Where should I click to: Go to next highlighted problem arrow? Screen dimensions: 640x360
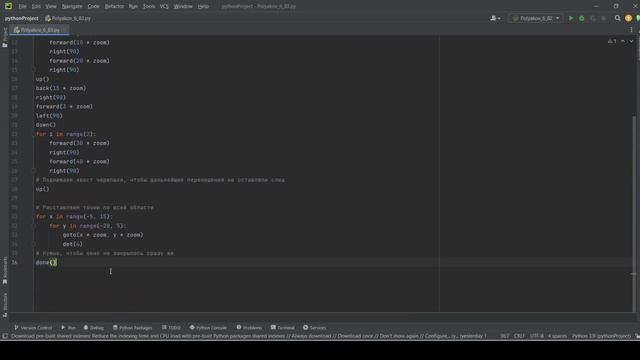coord(631,41)
